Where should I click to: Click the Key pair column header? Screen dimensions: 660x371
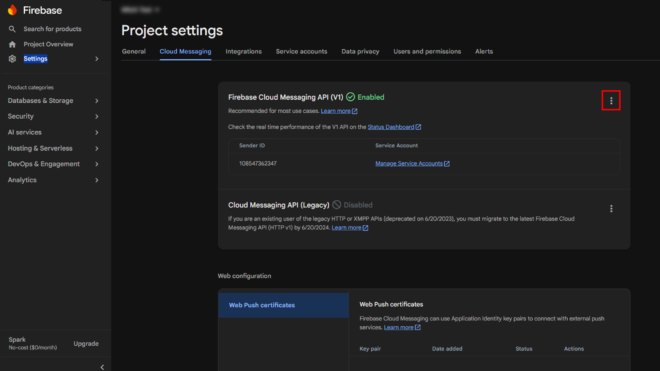pos(370,349)
